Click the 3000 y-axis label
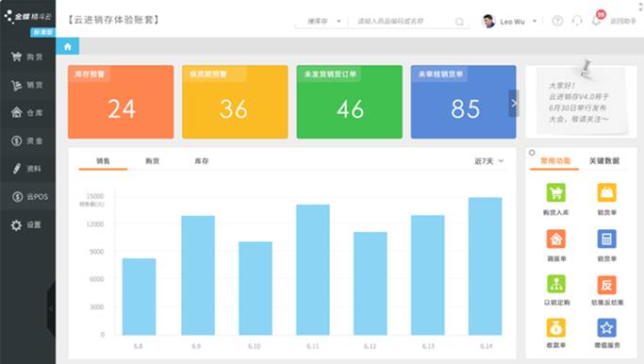The height and width of the screenshot is (364, 644). tap(97, 306)
